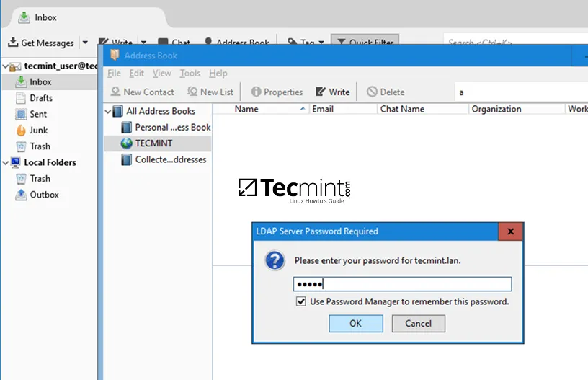
Task: Select All Address Books in the tree
Action: coord(161,111)
